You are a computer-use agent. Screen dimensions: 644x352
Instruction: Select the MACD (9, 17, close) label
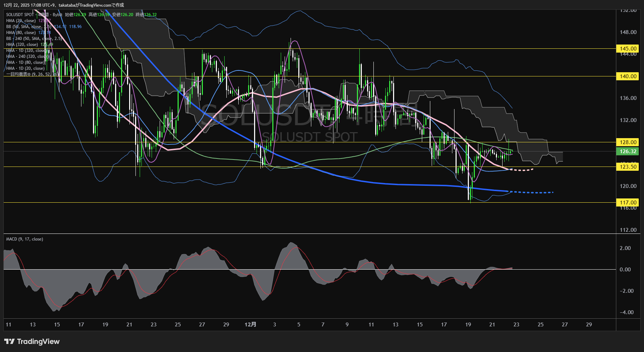[25, 239]
